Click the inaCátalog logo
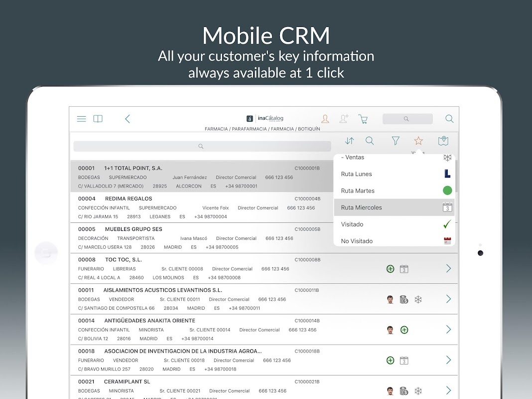Screen dimensions: 532x399 [x=265, y=119]
